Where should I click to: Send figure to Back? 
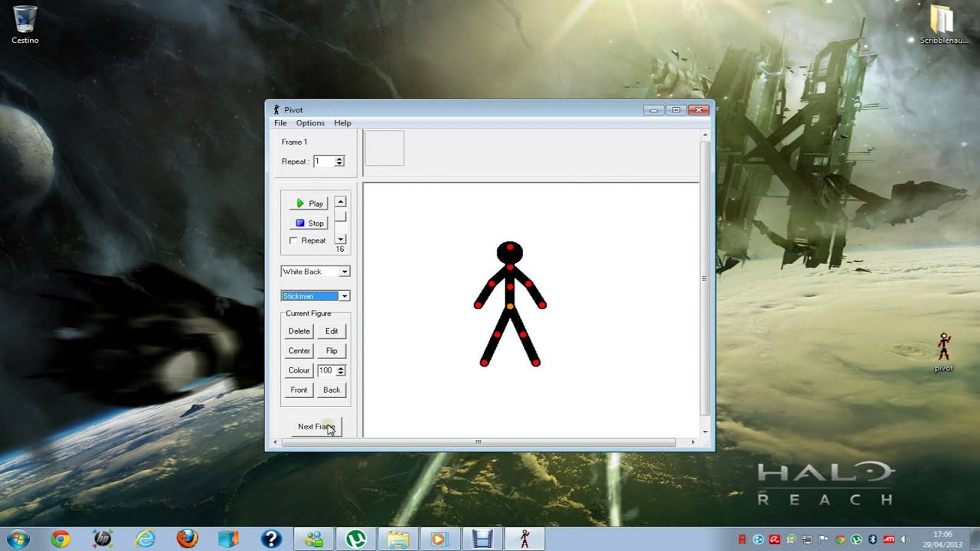tap(332, 390)
